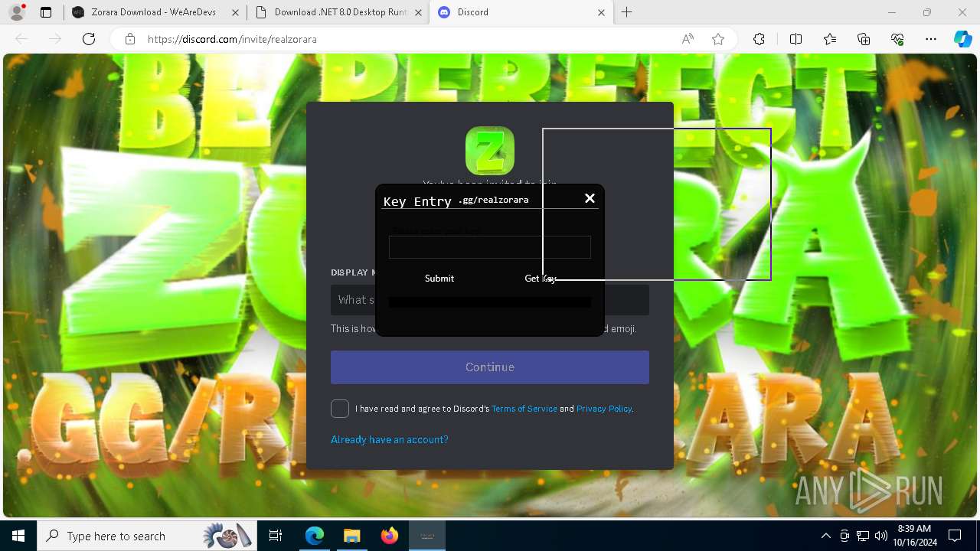Click the Zorara server icon
The width and height of the screenshot is (980, 551).
pyautogui.click(x=490, y=151)
